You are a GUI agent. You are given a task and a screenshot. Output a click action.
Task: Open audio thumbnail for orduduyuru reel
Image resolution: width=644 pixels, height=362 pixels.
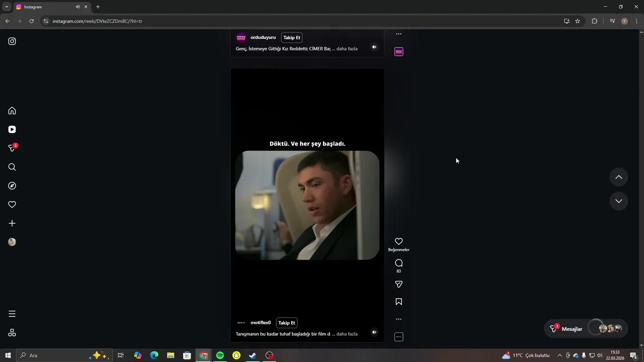point(398,52)
